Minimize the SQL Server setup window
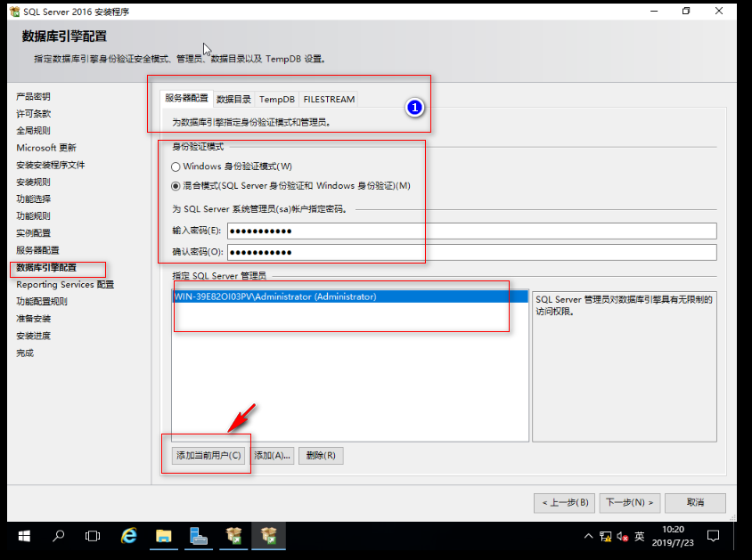752x560 pixels. 654,11
